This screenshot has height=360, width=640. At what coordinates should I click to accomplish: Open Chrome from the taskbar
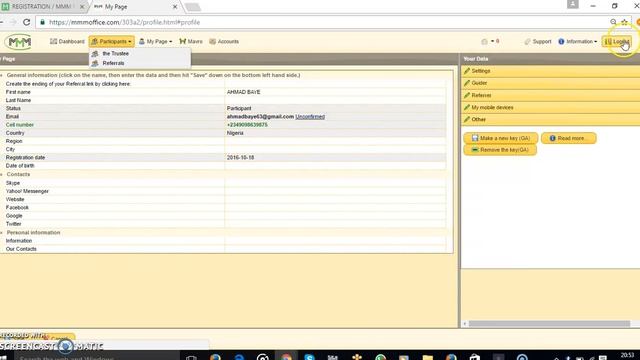click(286, 357)
